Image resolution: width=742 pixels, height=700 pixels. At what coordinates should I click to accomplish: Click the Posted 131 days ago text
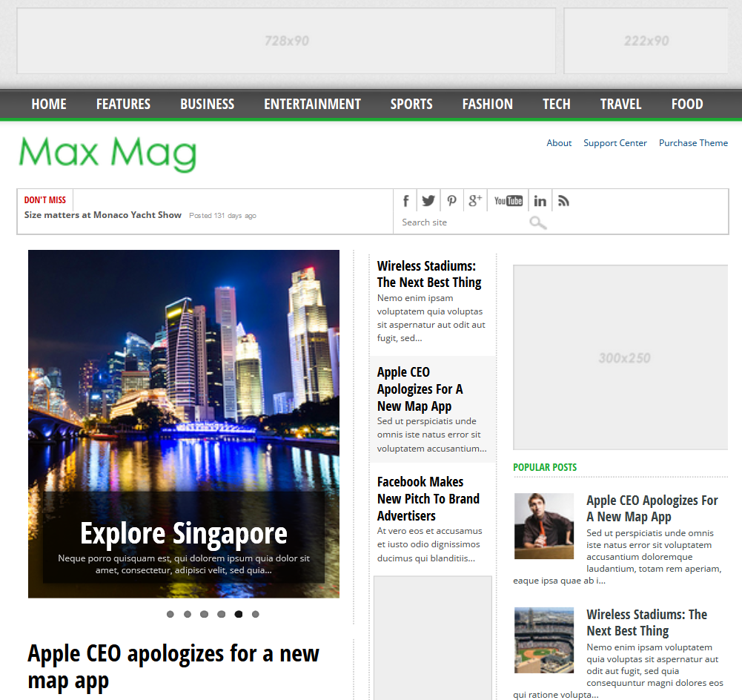(x=222, y=215)
